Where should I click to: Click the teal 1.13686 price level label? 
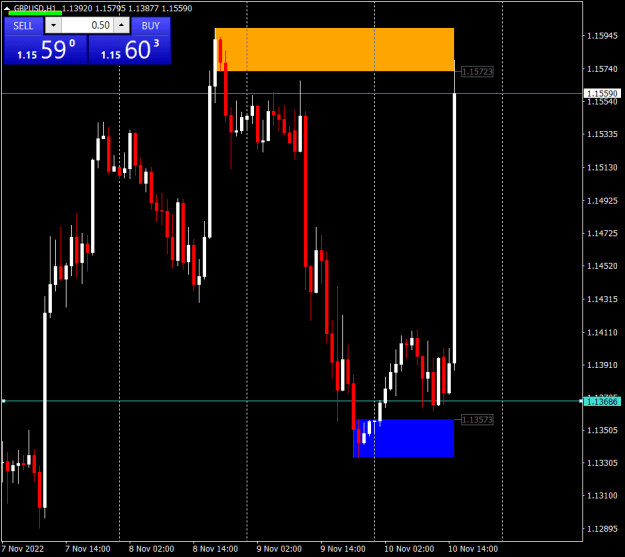click(602, 402)
